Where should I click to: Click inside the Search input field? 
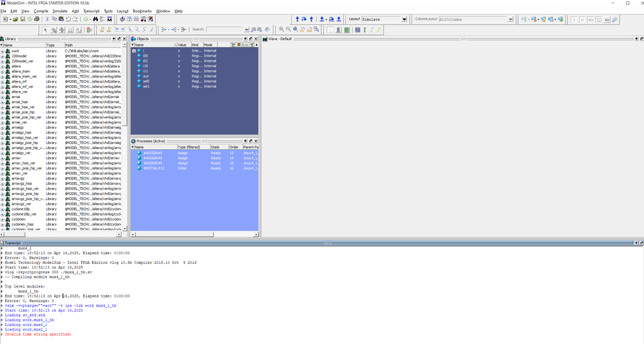[x=225, y=30]
